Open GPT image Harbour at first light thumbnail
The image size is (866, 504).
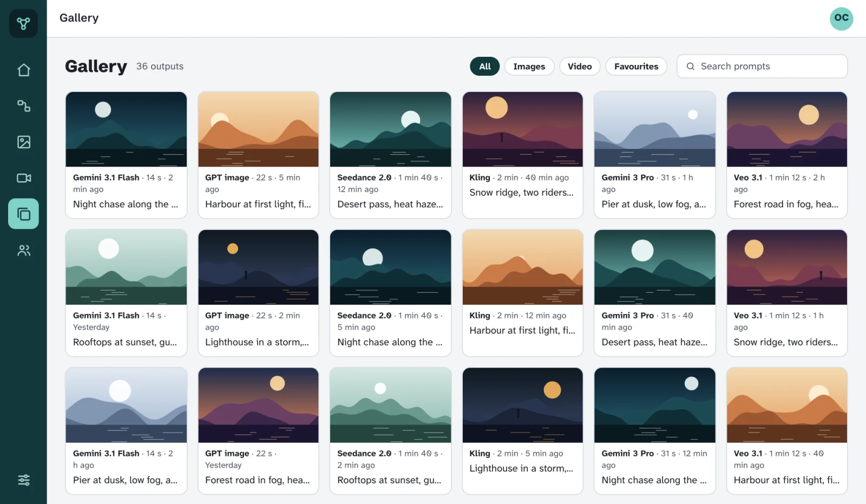point(258,129)
